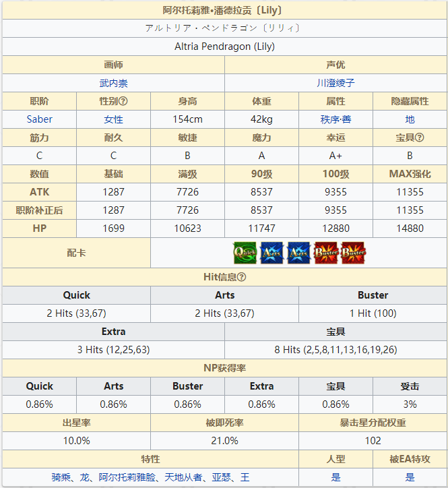Viewport: 448px width, 488px height.
Task: Click the last Buster card in the 配卡 row
Action: [354, 253]
